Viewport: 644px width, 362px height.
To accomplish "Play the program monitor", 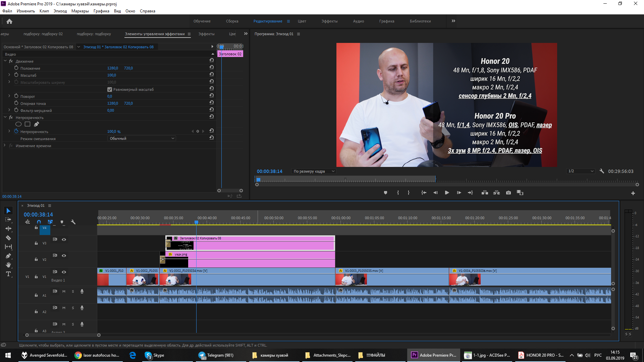I will pyautogui.click(x=447, y=193).
